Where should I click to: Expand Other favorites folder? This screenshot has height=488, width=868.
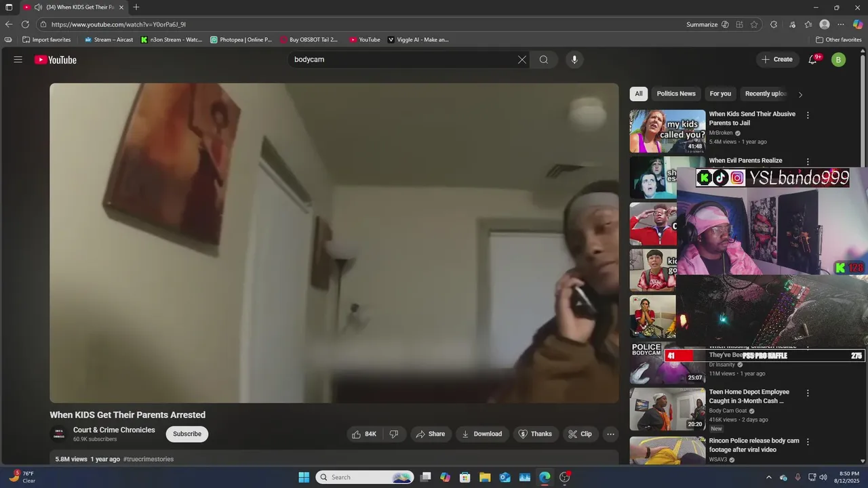coord(838,39)
